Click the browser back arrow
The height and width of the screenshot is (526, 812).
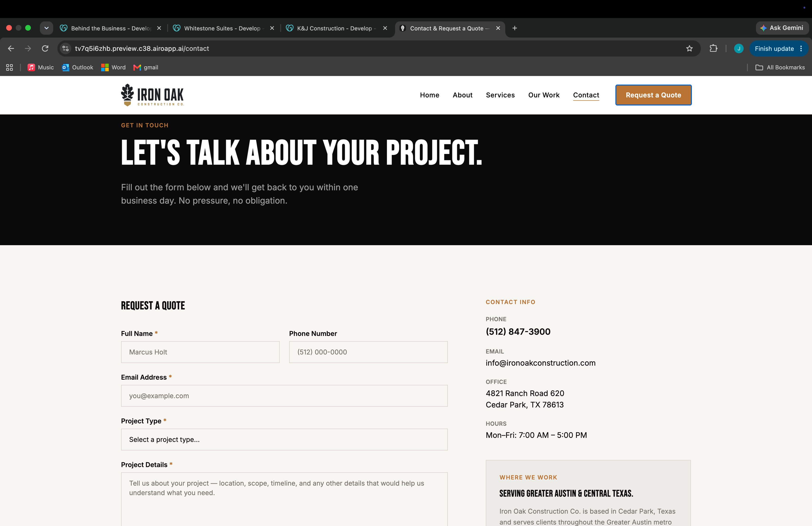click(x=11, y=48)
